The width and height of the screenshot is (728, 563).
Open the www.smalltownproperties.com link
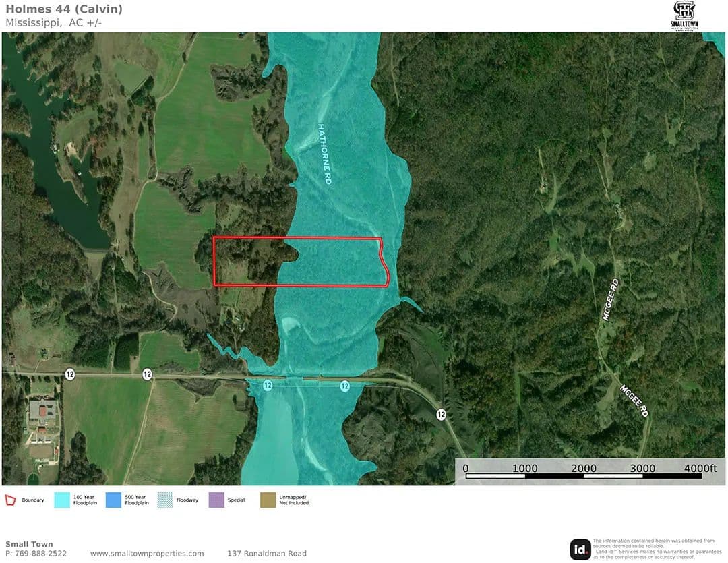147,554
